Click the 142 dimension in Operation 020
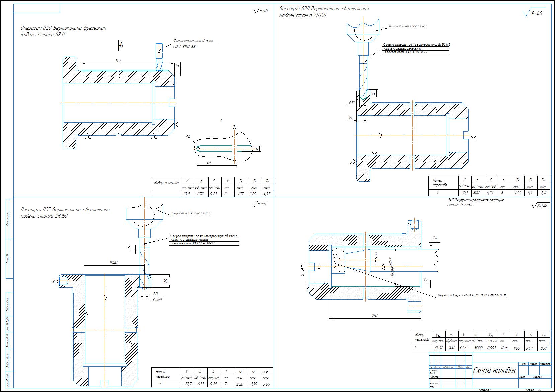The width and height of the screenshot is (555, 392). pyautogui.click(x=118, y=61)
